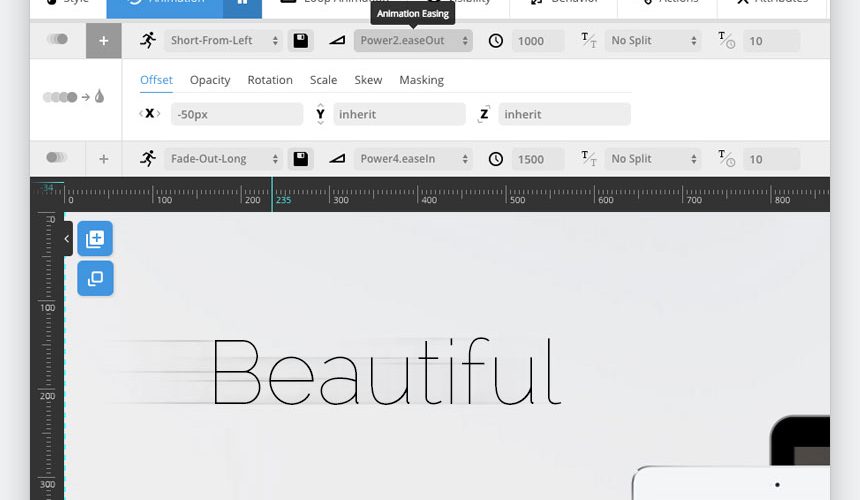Screen dimensions: 860x500
Task: Click the ruler marker at 235
Action: click(x=272, y=195)
